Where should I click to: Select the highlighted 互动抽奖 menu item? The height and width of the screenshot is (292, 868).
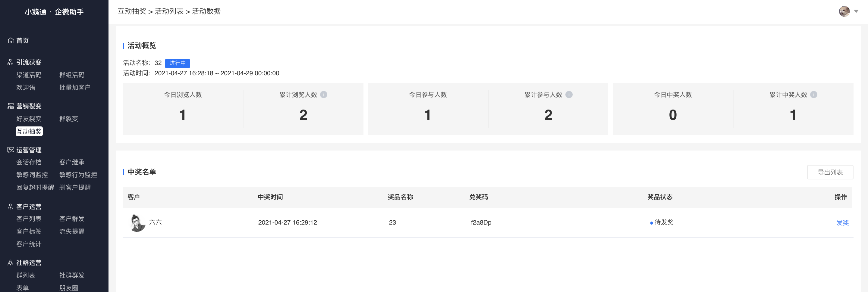coord(29,132)
